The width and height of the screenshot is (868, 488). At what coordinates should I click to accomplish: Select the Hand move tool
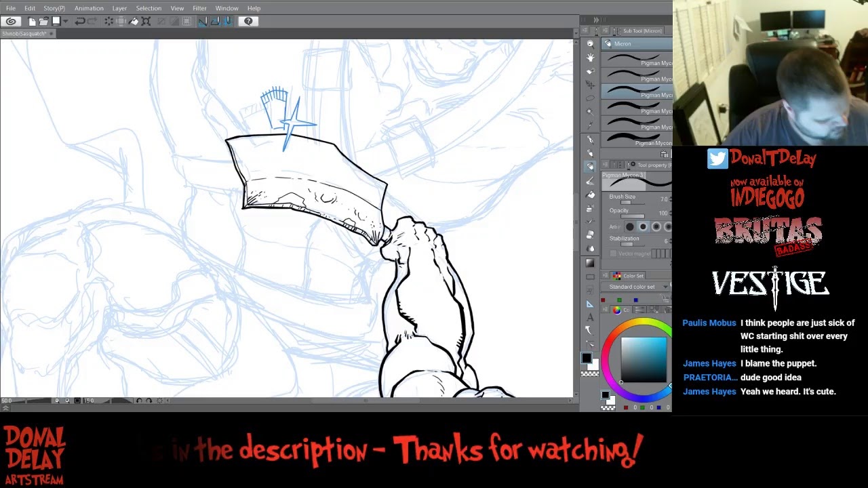[x=590, y=58]
